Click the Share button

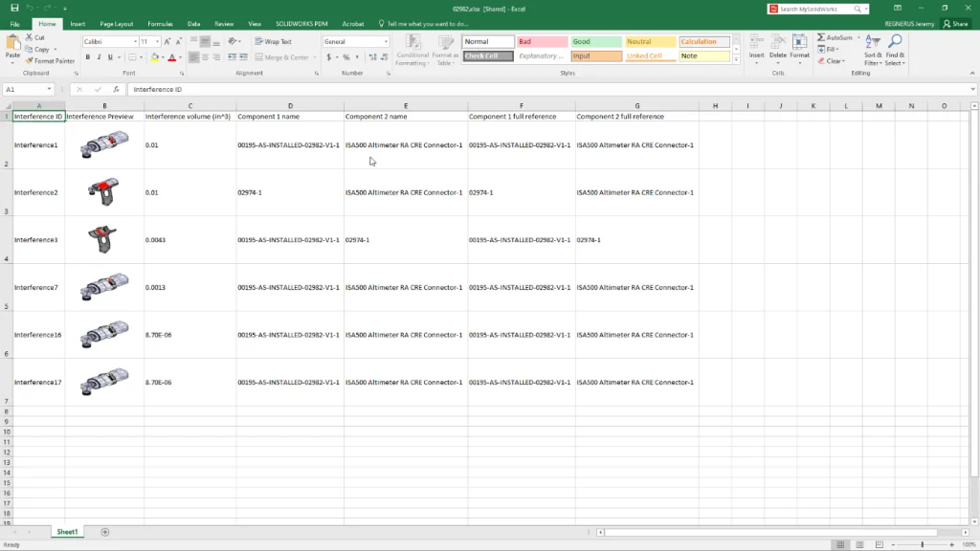[955, 23]
